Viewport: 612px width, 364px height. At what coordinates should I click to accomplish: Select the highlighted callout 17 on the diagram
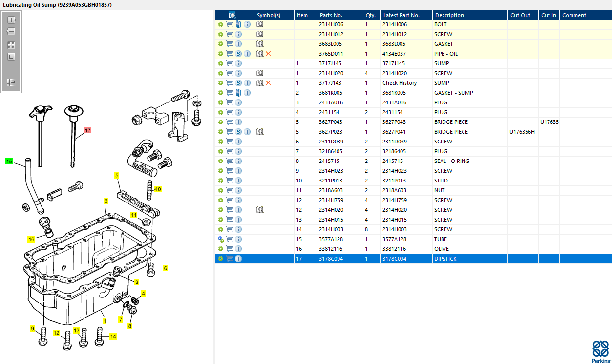(x=87, y=131)
